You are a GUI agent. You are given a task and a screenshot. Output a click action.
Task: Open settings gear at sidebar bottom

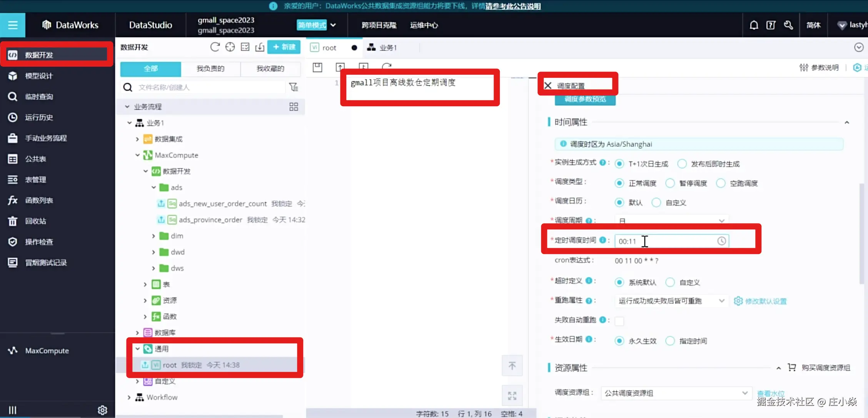coord(102,410)
